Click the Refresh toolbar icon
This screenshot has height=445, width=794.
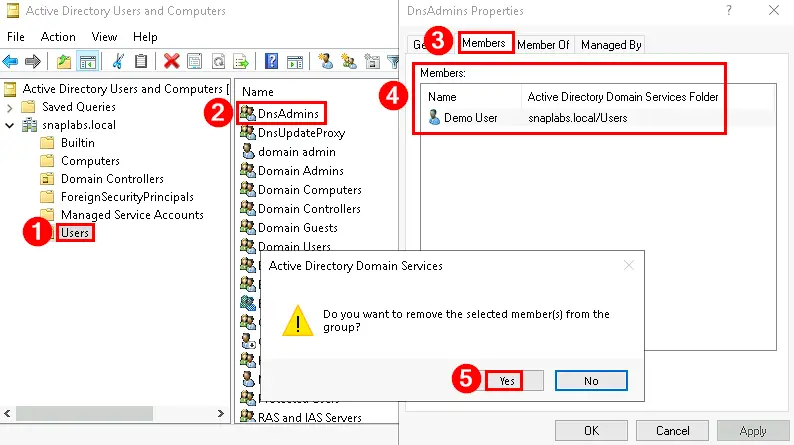click(x=218, y=62)
